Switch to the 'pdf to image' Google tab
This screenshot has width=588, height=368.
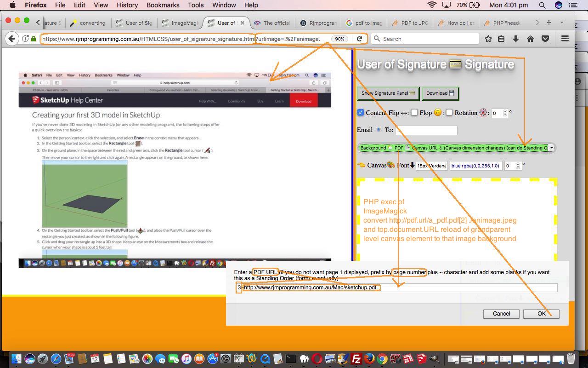(364, 23)
